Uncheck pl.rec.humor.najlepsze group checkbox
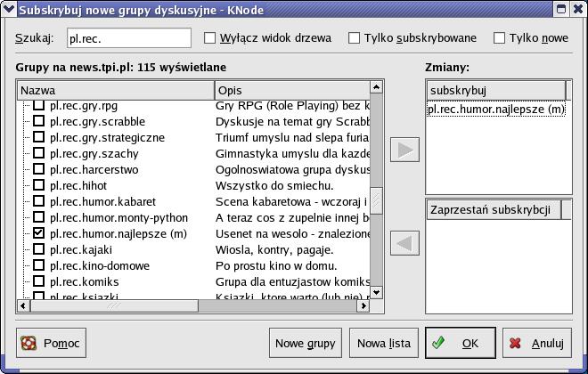The width and height of the screenshot is (588, 374). click(38, 233)
